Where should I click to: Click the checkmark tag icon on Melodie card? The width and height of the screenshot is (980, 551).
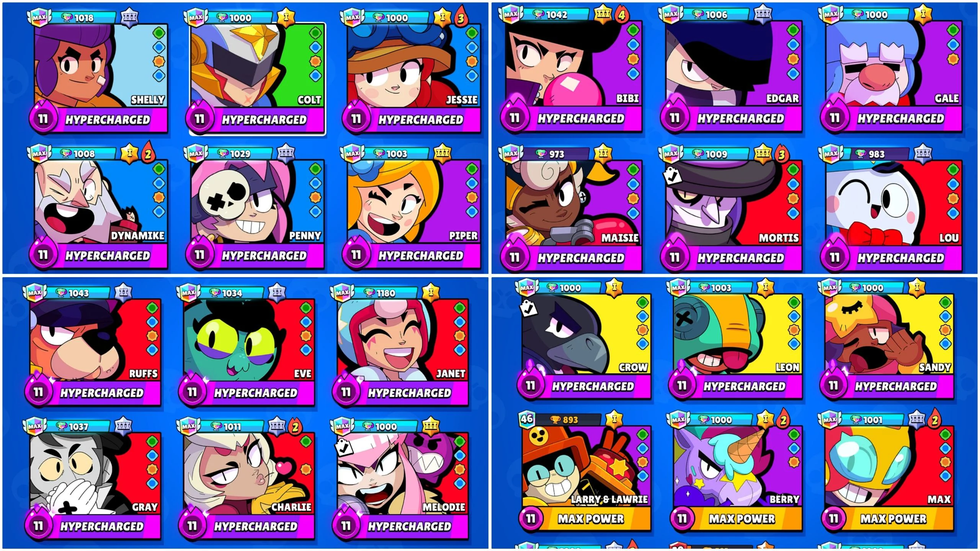(x=343, y=447)
